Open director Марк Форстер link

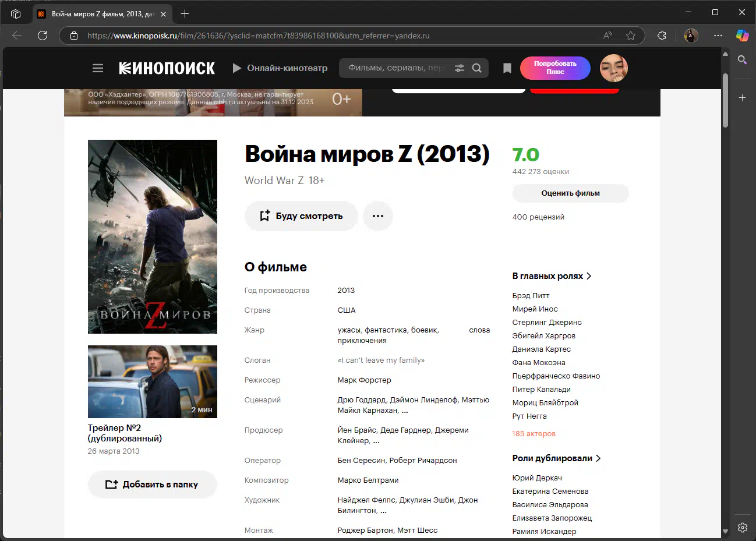point(365,380)
